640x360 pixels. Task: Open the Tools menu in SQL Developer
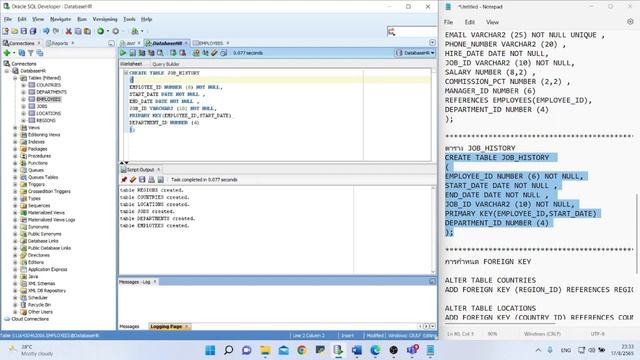pyautogui.click(x=129, y=19)
